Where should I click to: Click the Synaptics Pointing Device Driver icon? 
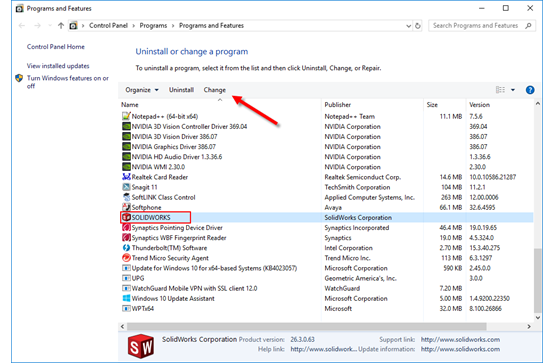(126, 227)
